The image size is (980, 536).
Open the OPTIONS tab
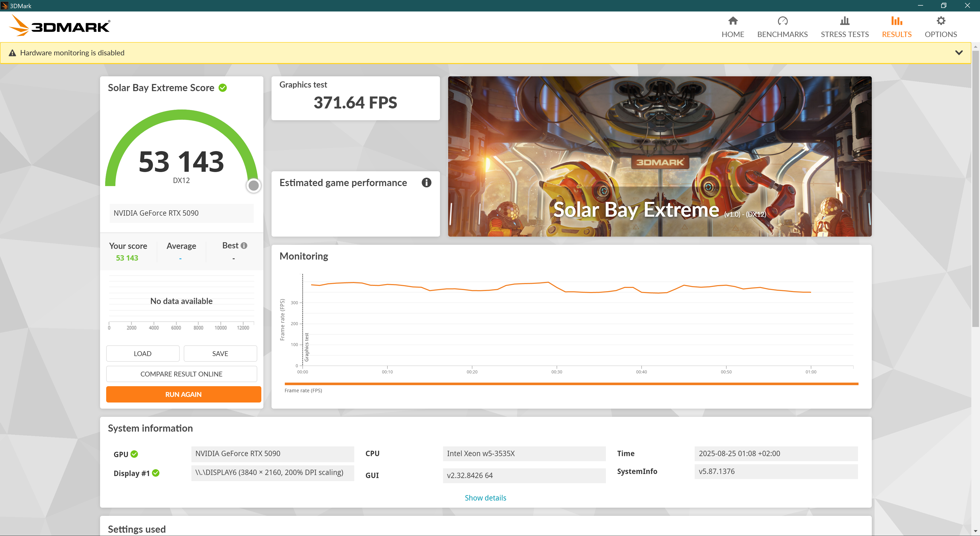click(x=940, y=27)
